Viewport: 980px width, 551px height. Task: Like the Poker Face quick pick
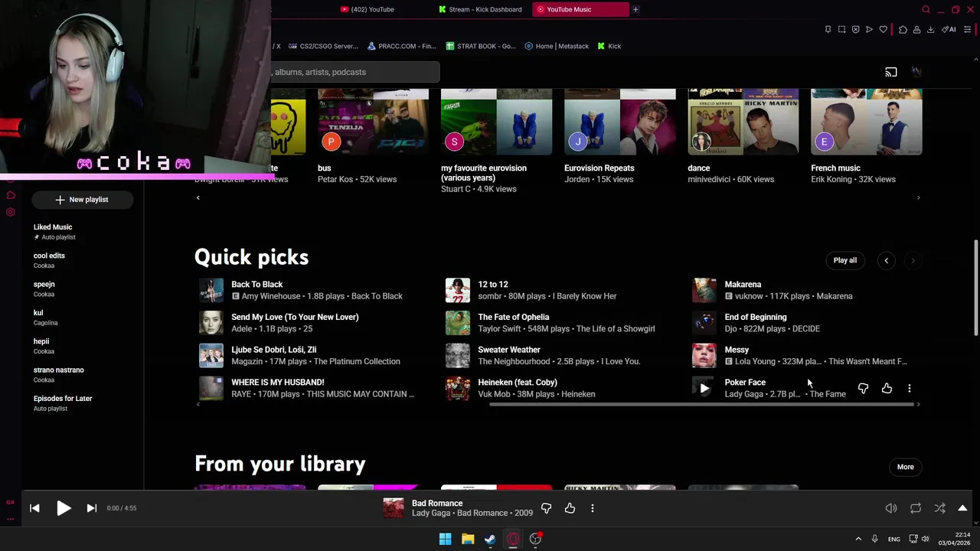point(887,389)
